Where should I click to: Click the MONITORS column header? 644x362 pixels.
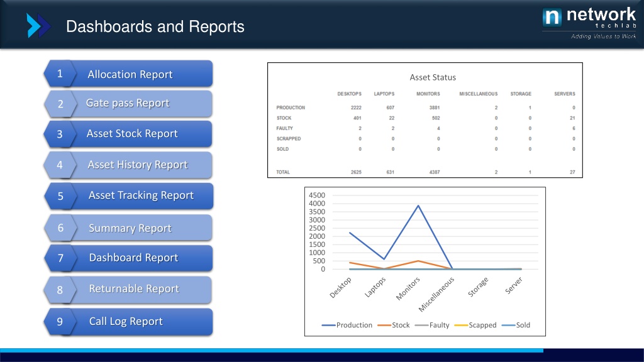[x=428, y=94]
